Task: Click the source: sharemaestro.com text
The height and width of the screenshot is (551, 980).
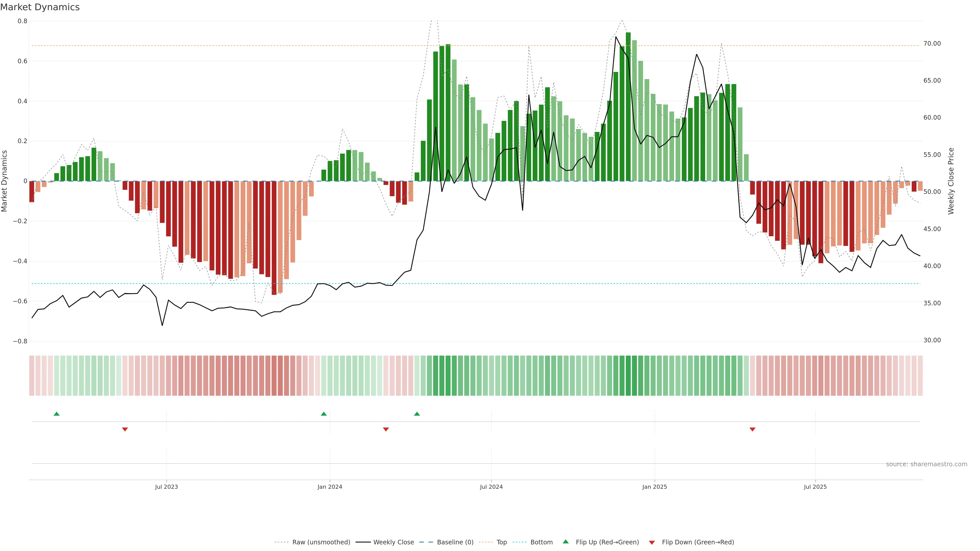Action: tap(926, 464)
